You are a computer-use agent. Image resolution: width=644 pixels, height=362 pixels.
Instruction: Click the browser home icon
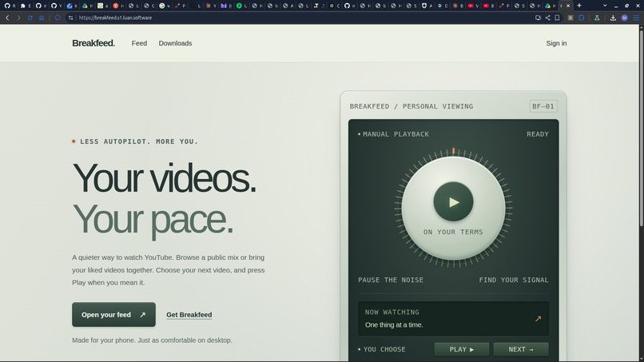coord(42,18)
